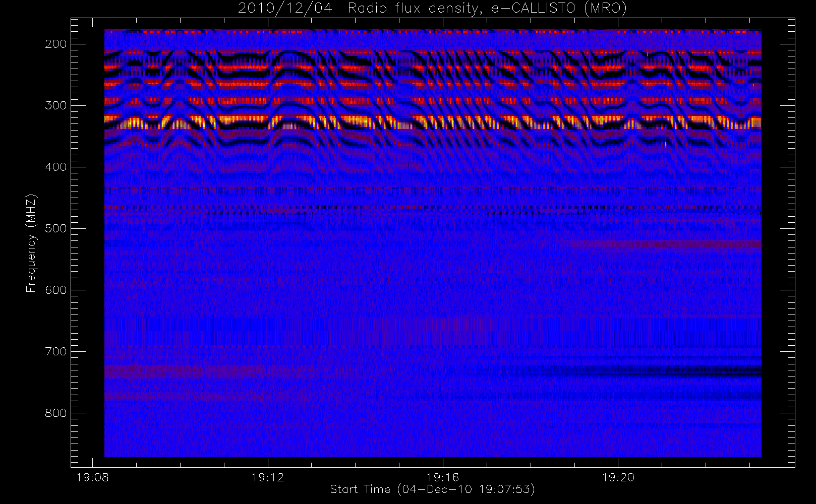The height and width of the screenshot is (504, 816).
Task: Click the 600 frequency tick label
Action: 56,290
